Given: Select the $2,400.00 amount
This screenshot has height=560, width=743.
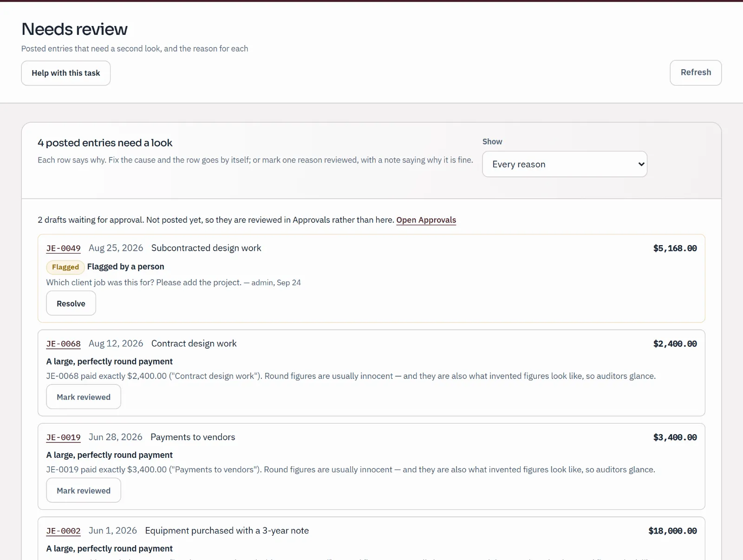Looking at the screenshot, I should coord(675,344).
